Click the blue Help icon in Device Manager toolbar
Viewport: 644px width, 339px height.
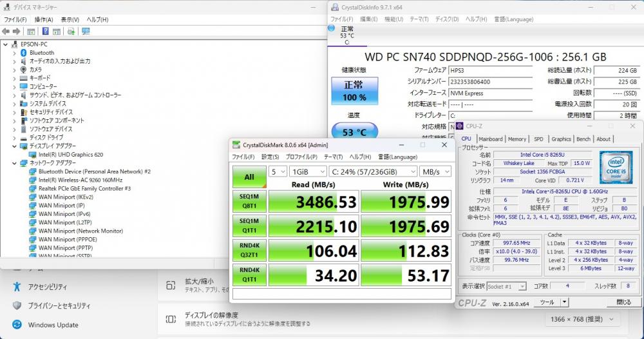coord(46,31)
